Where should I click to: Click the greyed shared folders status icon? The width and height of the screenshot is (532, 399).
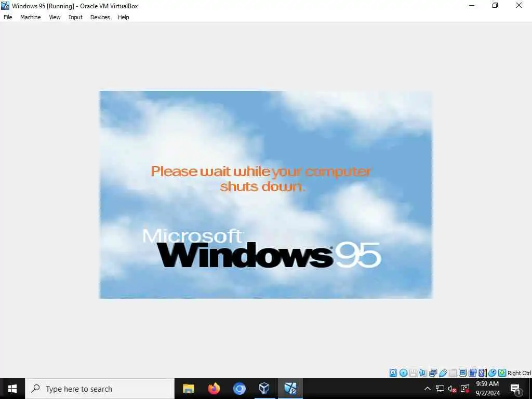point(453,373)
